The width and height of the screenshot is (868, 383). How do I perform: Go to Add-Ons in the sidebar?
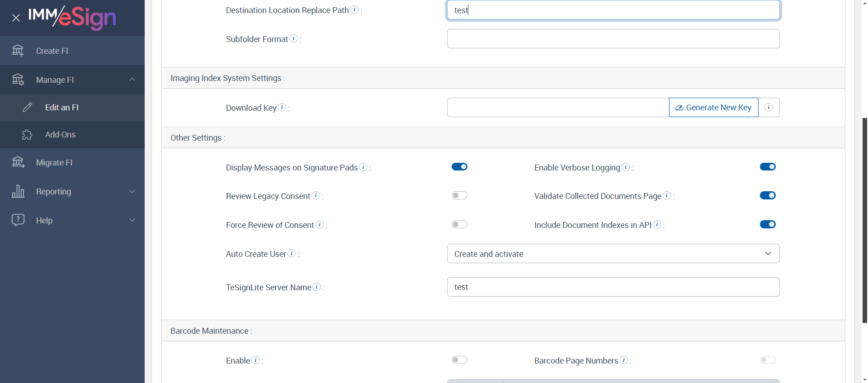coord(60,135)
